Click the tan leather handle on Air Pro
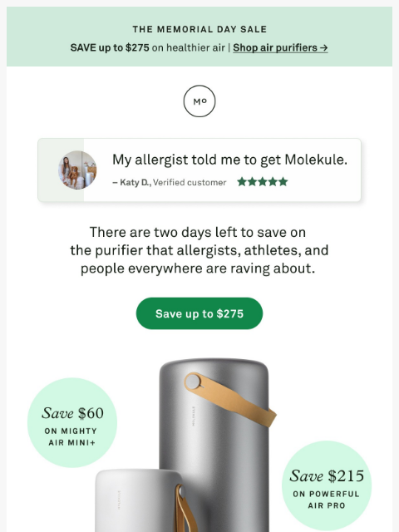Viewport: 399px width, 532px height. click(x=231, y=399)
